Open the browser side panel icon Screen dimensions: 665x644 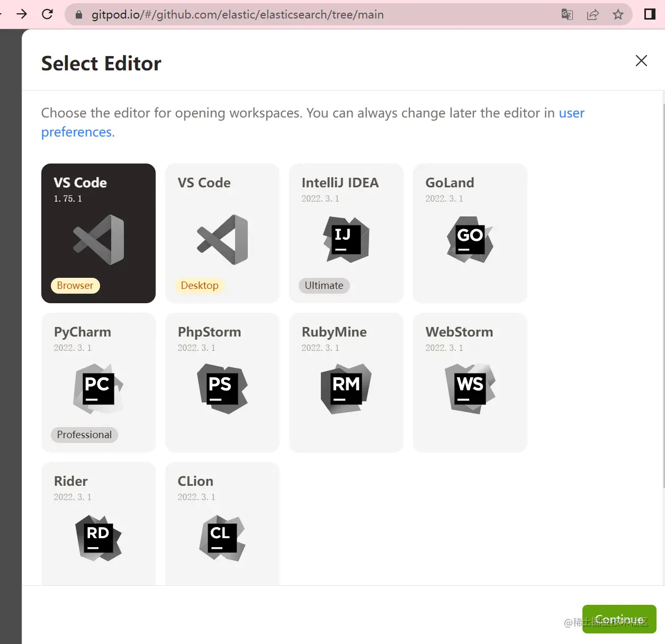[x=650, y=14]
